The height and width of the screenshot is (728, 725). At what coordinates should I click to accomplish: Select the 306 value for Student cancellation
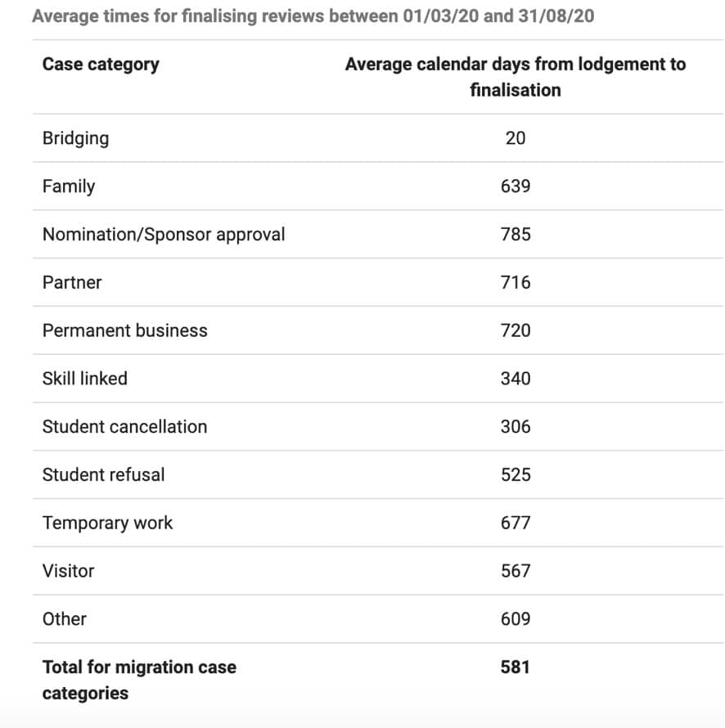pos(516,427)
